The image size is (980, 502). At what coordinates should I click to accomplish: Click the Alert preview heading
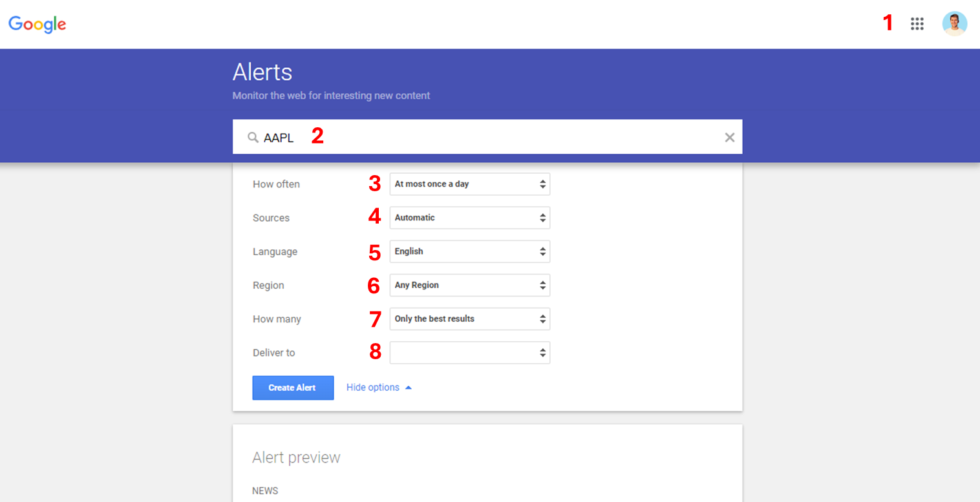pyautogui.click(x=296, y=457)
